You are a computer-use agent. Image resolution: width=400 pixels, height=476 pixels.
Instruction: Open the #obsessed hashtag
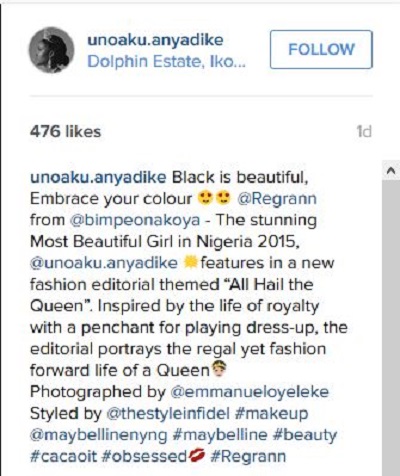click(x=144, y=456)
